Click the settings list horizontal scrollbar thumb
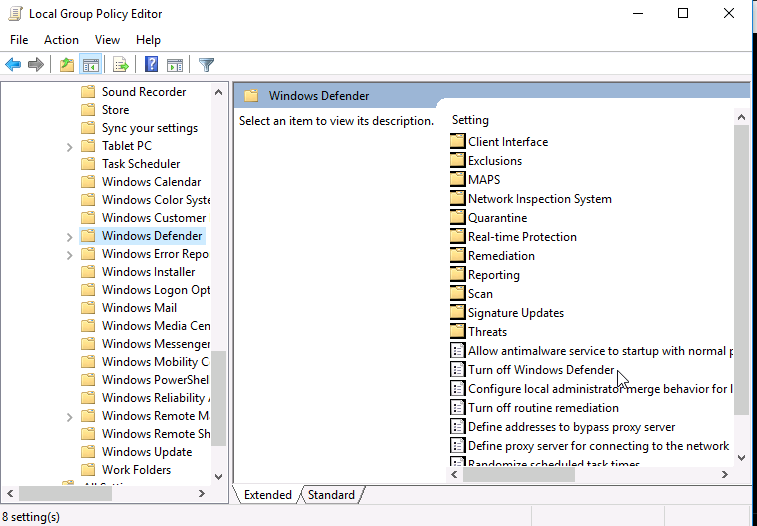This screenshot has width=757, height=526. [519, 474]
